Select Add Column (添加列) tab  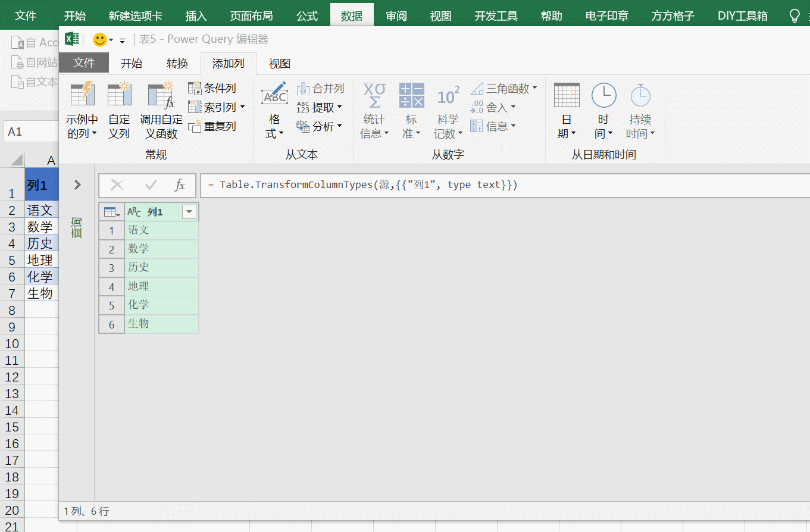pyautogui.click(x=229, y=63)
